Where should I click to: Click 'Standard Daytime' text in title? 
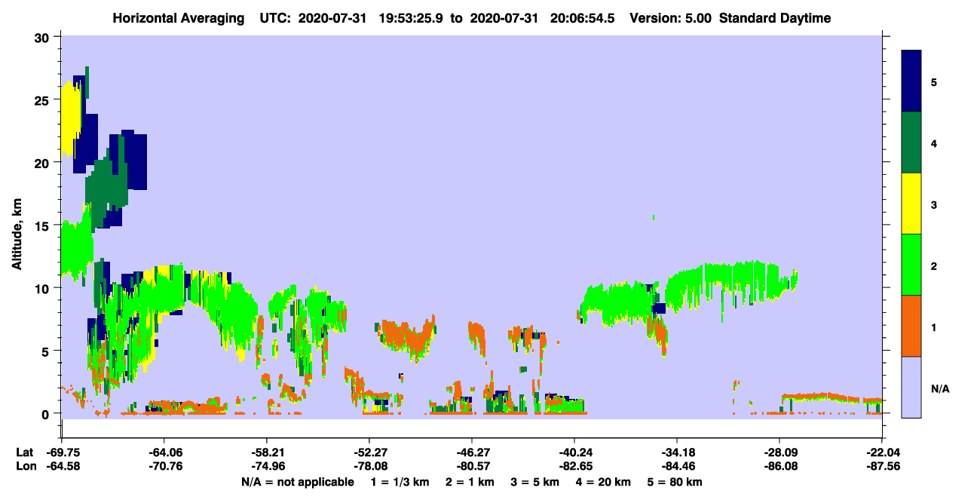774,18
